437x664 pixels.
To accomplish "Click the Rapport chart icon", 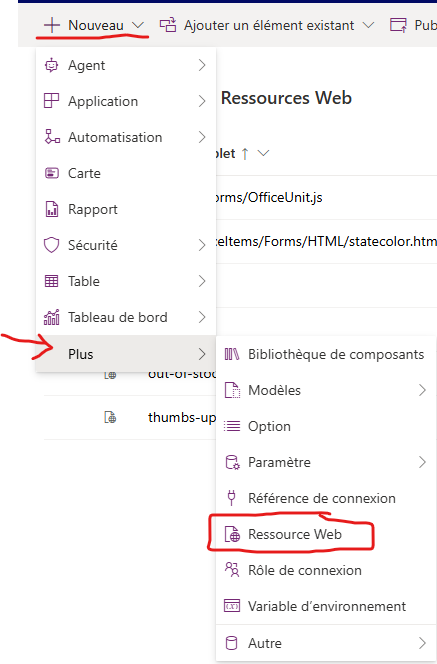I will pos(52,209).
